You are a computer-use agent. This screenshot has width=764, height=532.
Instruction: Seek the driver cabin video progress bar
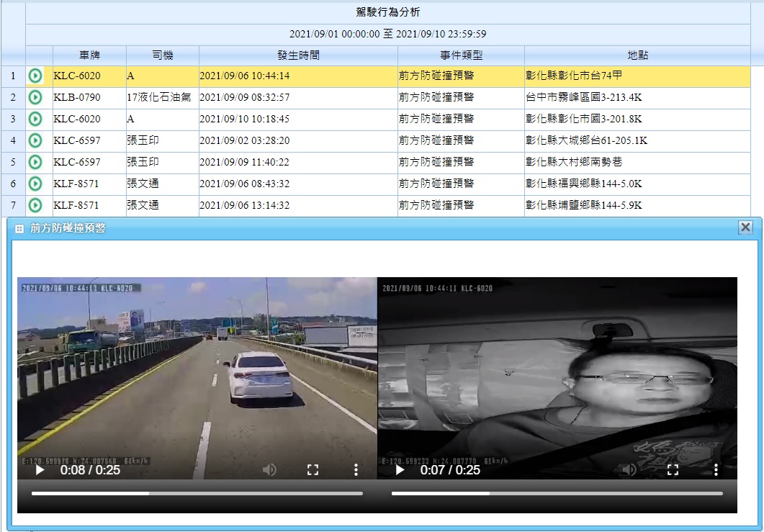point(557,494)
